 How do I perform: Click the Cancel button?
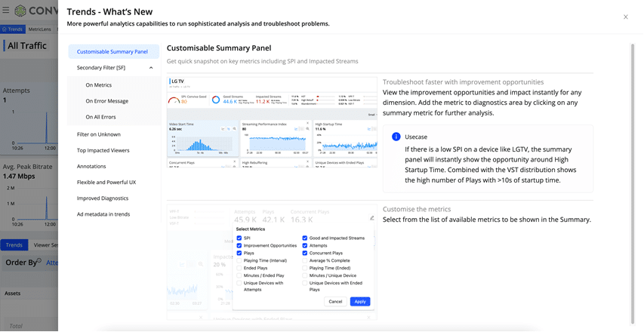[335, 302]
